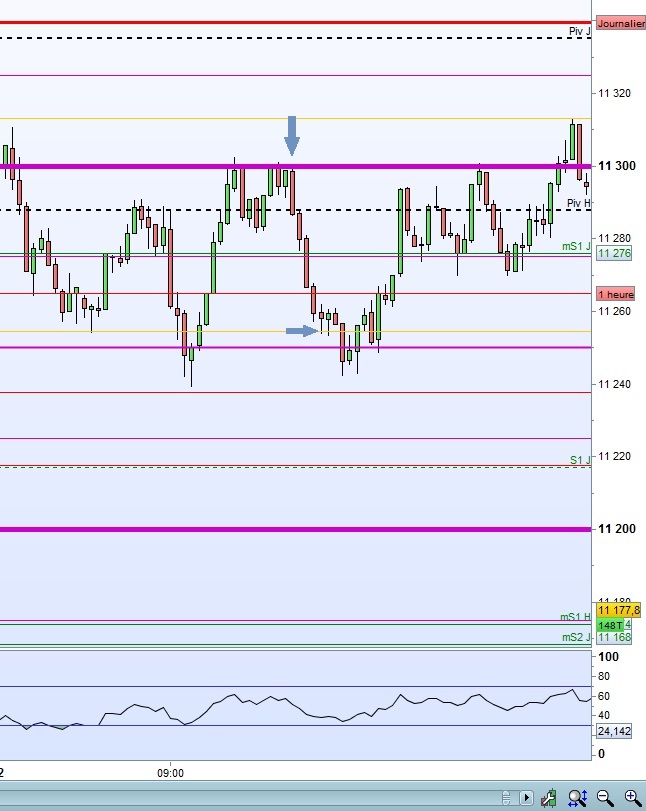The width and height of the screenshot is (646, 811).
Task: Click the indicator scale value 40
Action: [604, 715]
